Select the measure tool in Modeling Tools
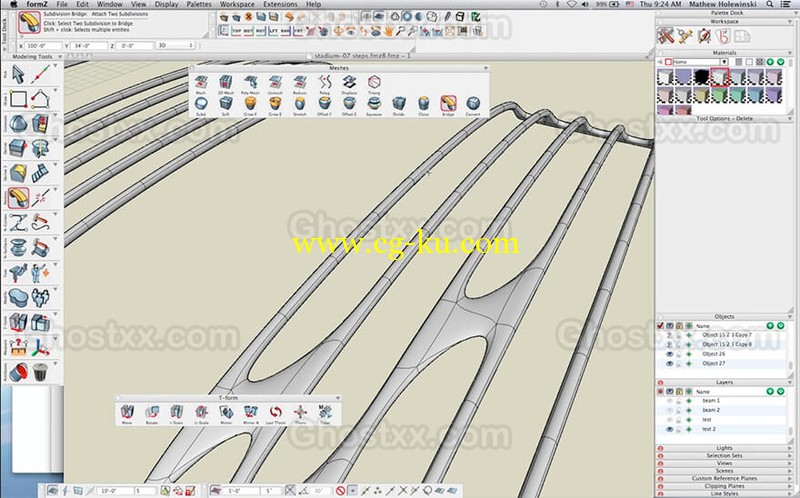This screenshot has height=498, width=800. point(18,347)
